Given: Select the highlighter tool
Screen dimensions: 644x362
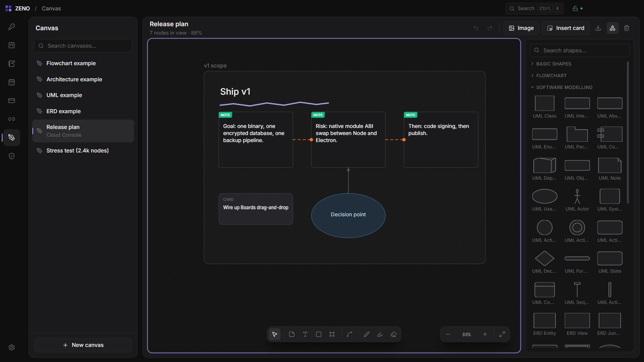Looking at the screenshot, I should pyautogui.click(x=380, y=334).
